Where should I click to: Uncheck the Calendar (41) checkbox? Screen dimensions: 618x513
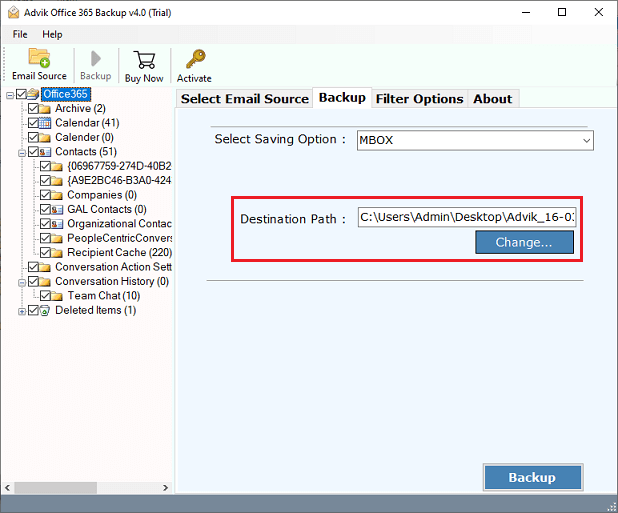pos(33,123)
